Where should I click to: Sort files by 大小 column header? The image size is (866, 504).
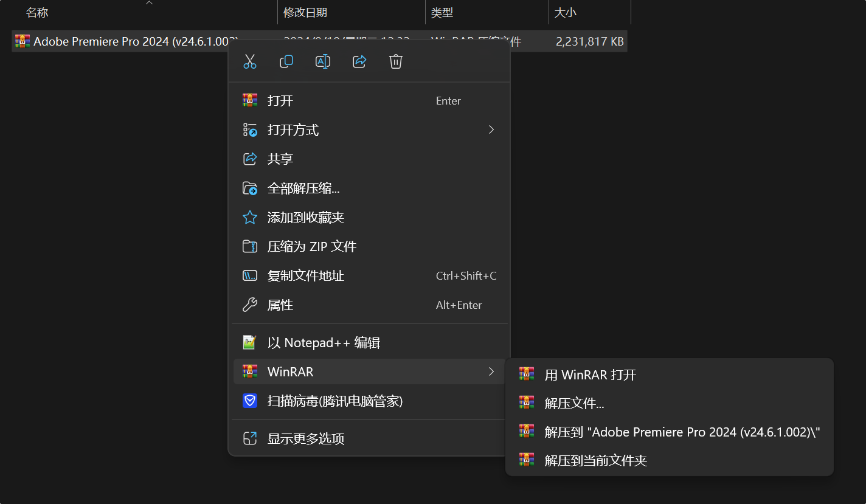(x=565, y=13)
